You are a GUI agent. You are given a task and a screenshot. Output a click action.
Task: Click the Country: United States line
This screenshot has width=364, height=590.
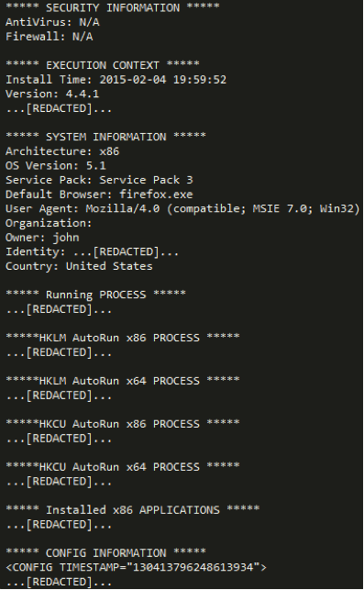[x=79, y=266]
